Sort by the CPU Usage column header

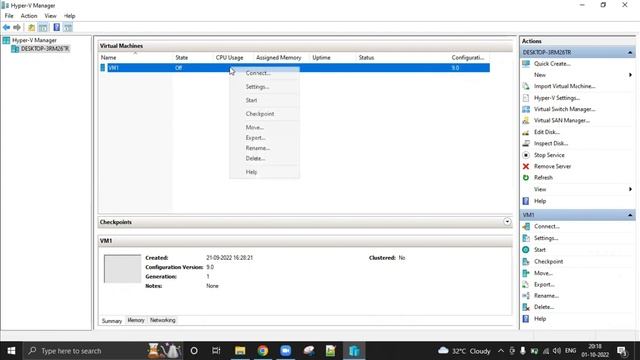pyautogui.click(x=233, y=58)
